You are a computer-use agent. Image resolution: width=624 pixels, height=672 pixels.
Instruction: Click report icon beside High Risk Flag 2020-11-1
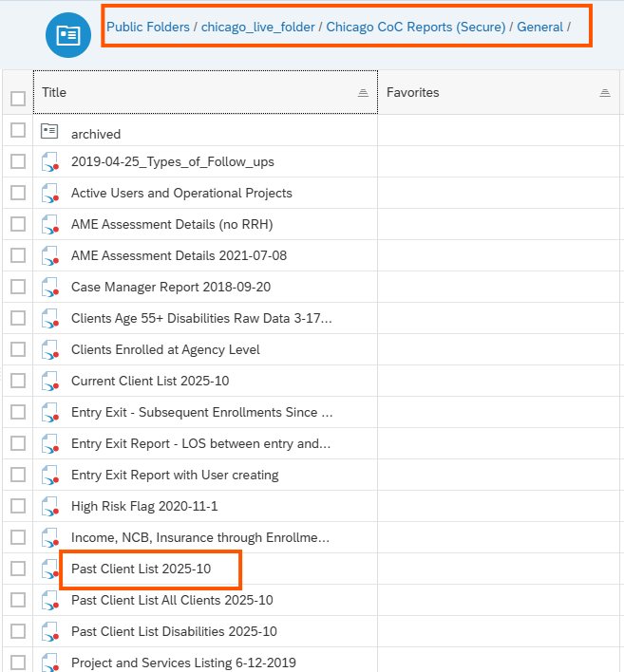coord(50,506)
